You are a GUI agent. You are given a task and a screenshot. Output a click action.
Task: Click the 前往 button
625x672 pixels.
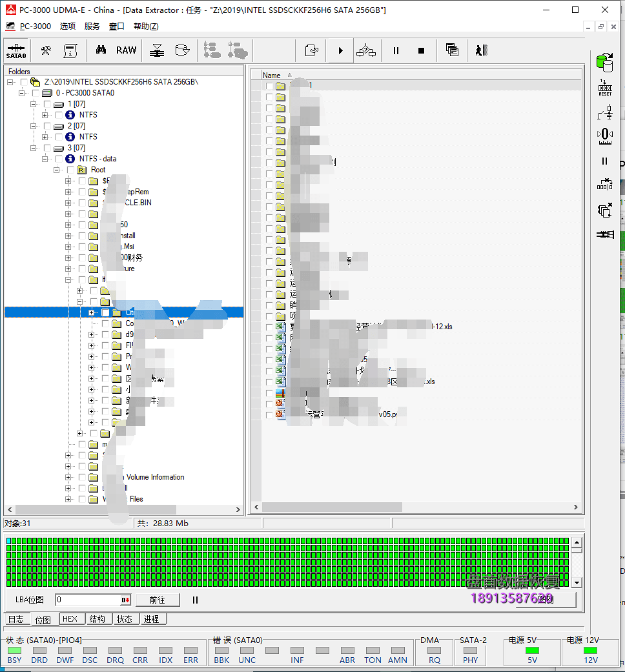click(x=158, y=600)
